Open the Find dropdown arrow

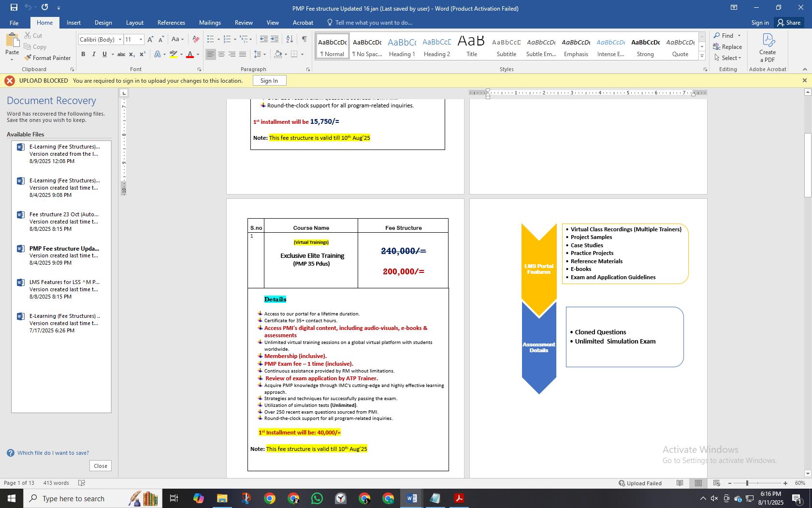tap(739, 36)
